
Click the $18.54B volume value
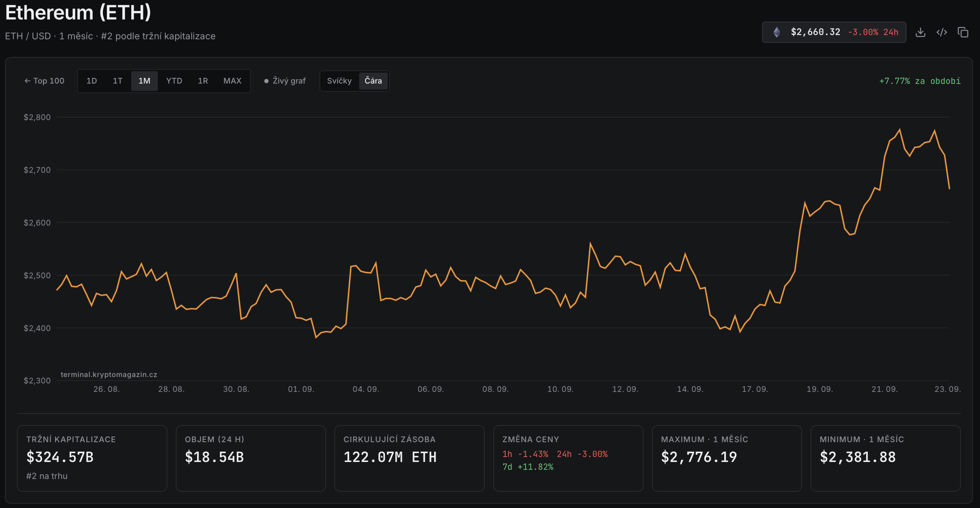(214, 457)
